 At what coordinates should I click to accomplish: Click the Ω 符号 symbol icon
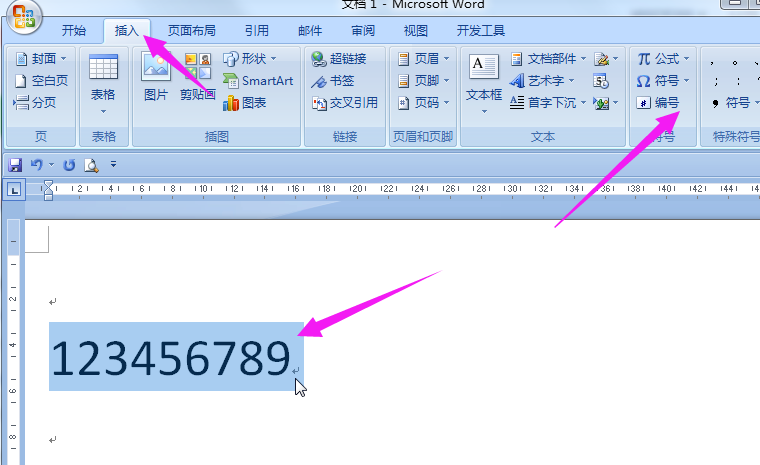tap(643, 81)
